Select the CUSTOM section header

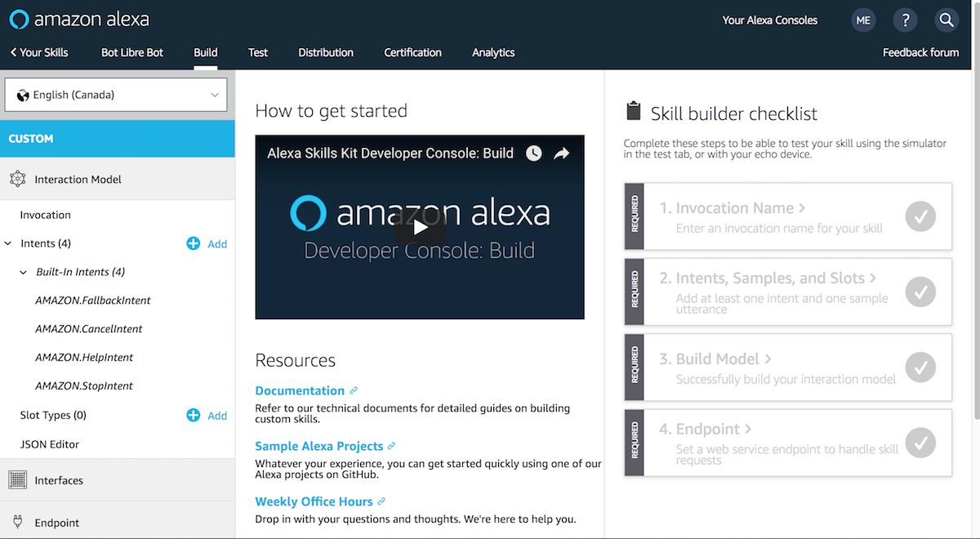pos(118,139)
